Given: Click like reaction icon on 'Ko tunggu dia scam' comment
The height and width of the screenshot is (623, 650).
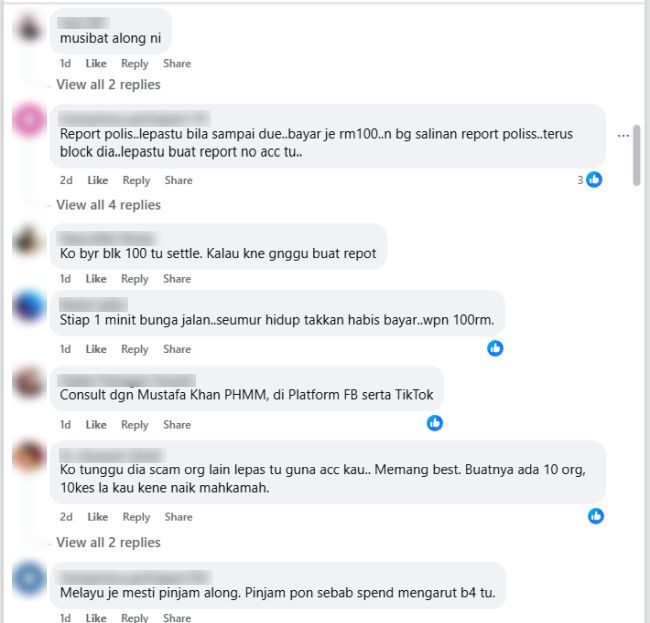Looking at the screenshot, I should coord(596,516).
